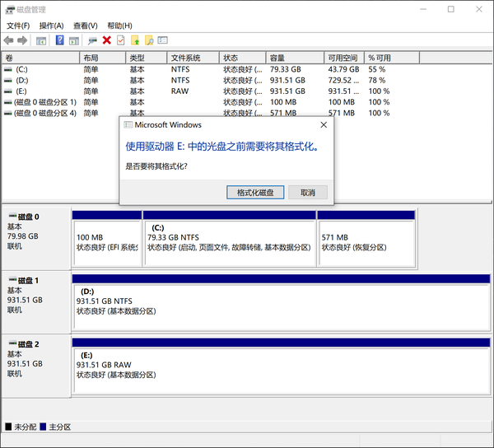This screenshot has height=448, width=494.
Task: Click the drive icon beside (C:) in volume list
Action: click(x=8, y=69)
